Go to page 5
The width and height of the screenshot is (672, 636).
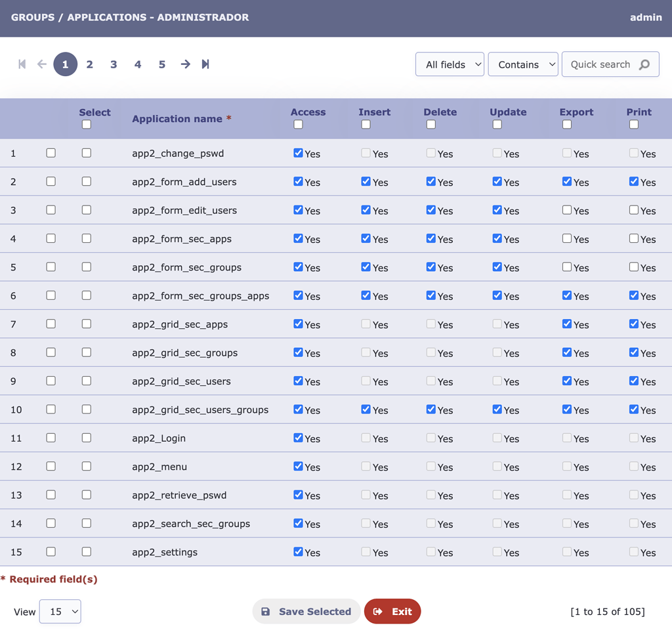click(161, 64)
